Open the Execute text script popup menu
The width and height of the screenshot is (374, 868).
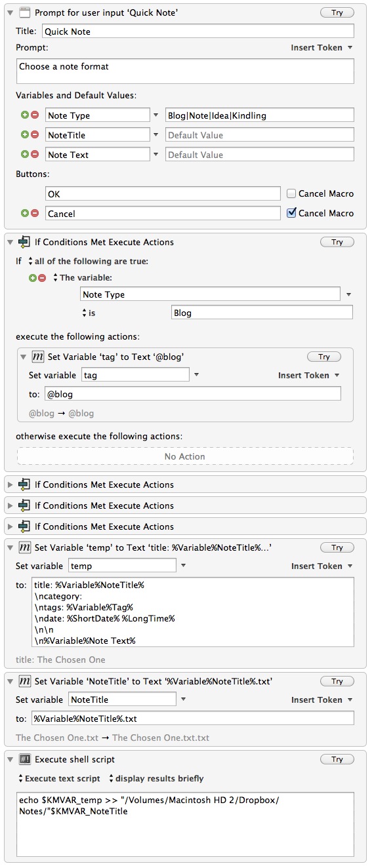tap(59, 779)
